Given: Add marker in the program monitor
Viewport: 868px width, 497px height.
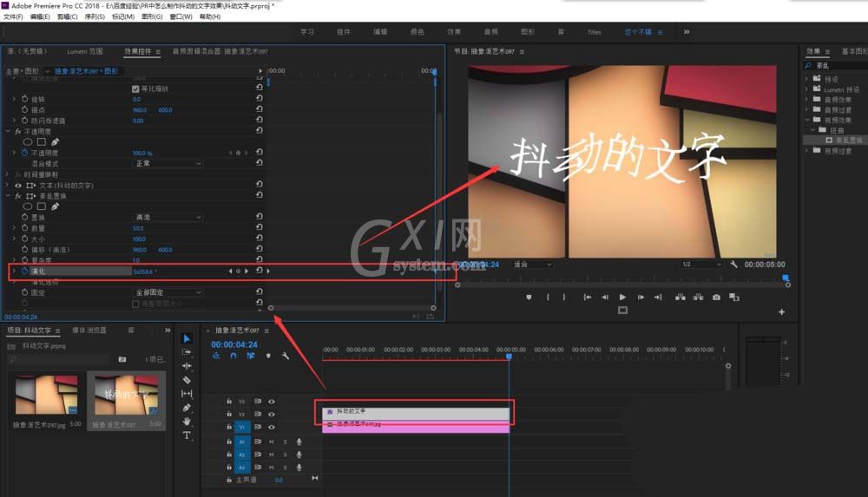Looking at the screenshot, I should click(529, 298).
